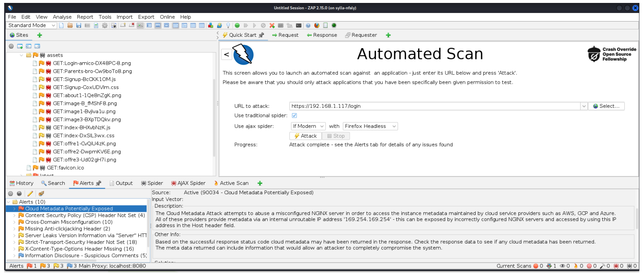Image resolution: width=644 pixels, height=274 pixels.
Task: Click the globe icon in Alerts toolbar
Action: coord(19,193)
